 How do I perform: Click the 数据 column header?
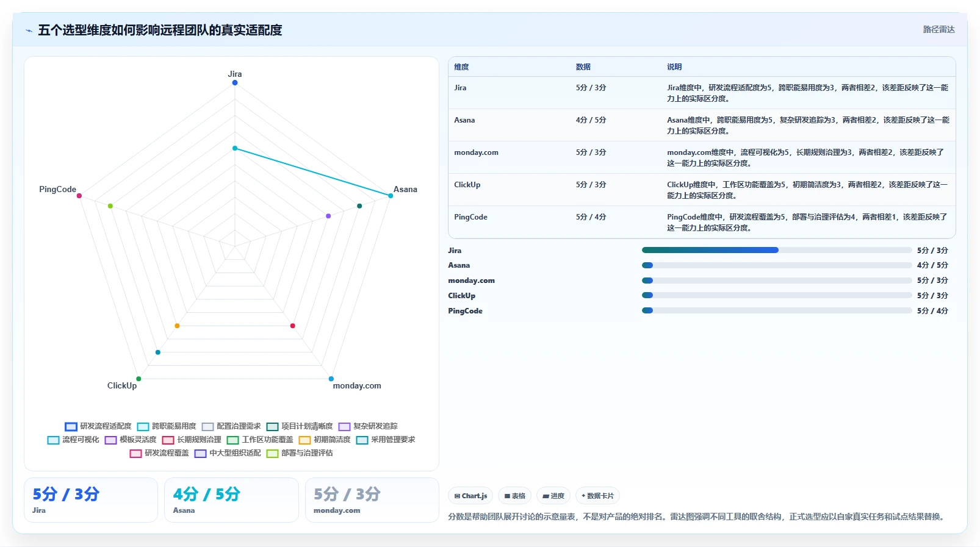(x=583, y=67)
